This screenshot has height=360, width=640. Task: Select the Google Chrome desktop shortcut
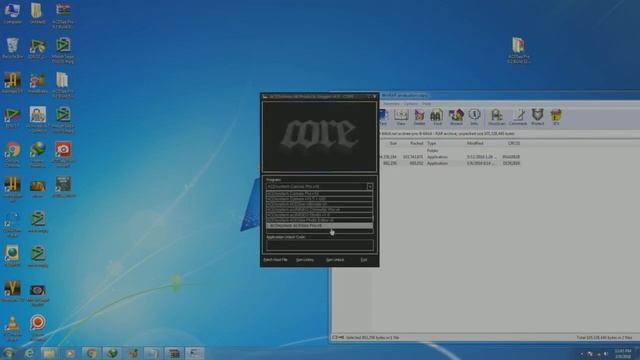point(13,154)
